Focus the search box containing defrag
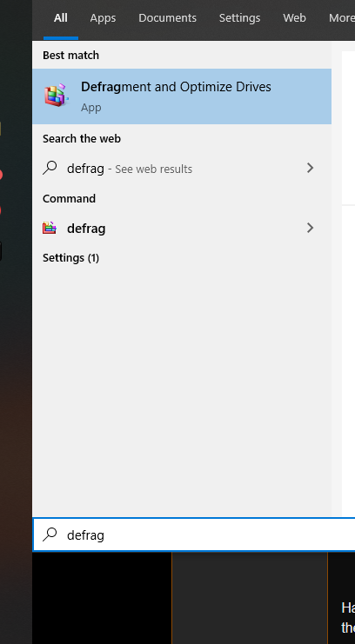The image size is (355, 644). click(194, 534)
